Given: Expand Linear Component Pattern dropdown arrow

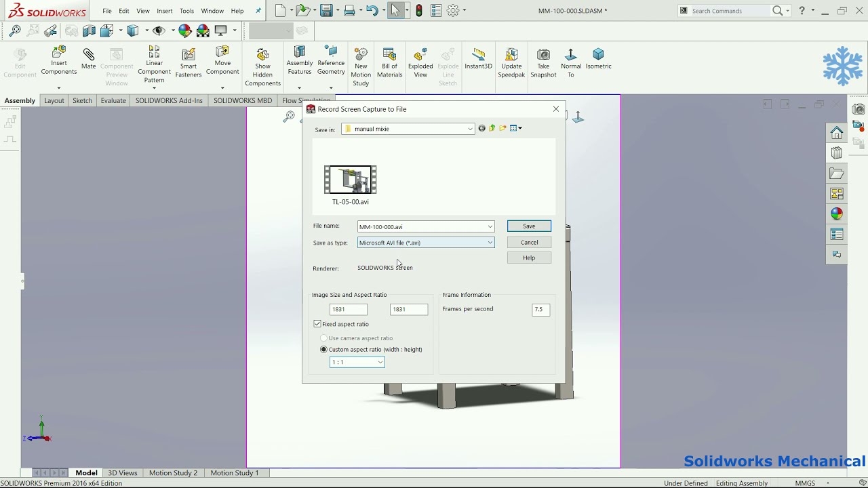Looking at the screenshot, I should point(154,88).
